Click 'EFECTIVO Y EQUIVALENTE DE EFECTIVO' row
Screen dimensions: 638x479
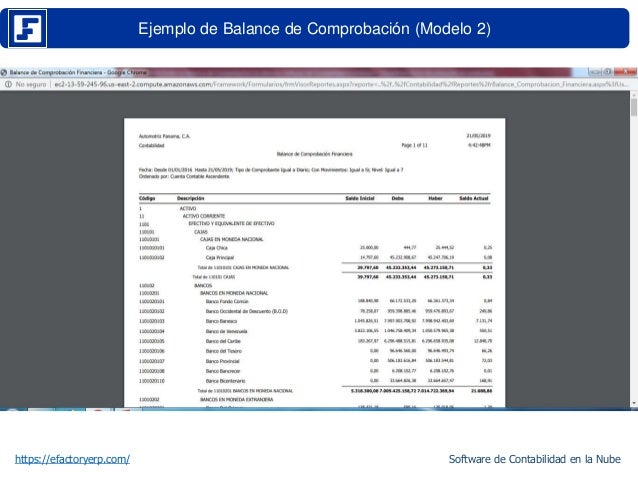click(x=231, y=224)
